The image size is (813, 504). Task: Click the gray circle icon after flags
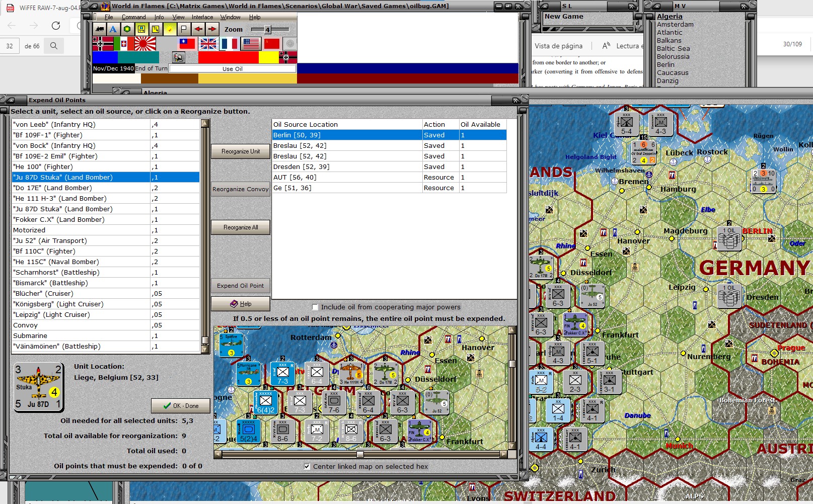290,44
